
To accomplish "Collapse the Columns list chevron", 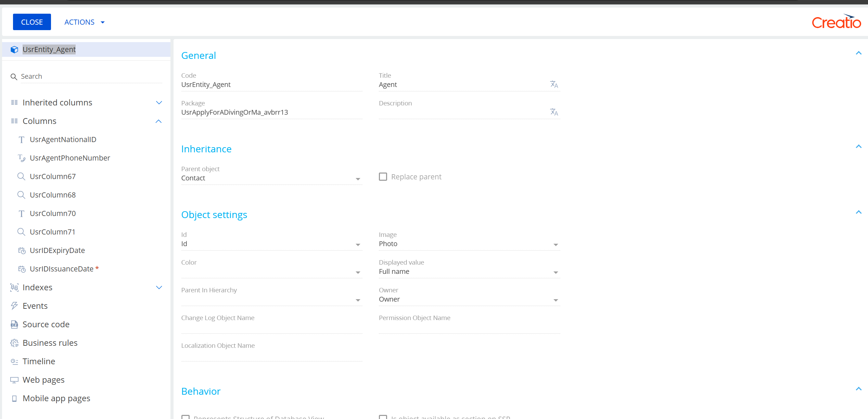I will (x=158, y=121).
